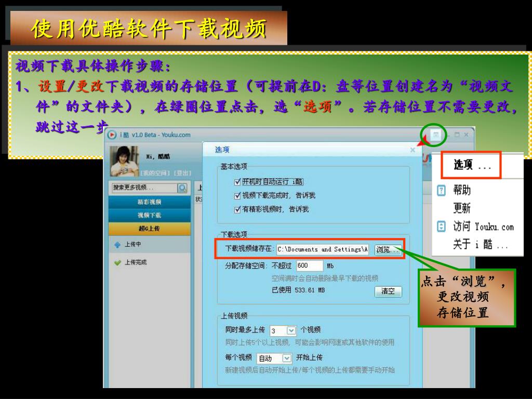Screen dimensions: 532x399
Task: Select '关于 i 酷 ...' menu entry
Action: [x=481, y=244]
